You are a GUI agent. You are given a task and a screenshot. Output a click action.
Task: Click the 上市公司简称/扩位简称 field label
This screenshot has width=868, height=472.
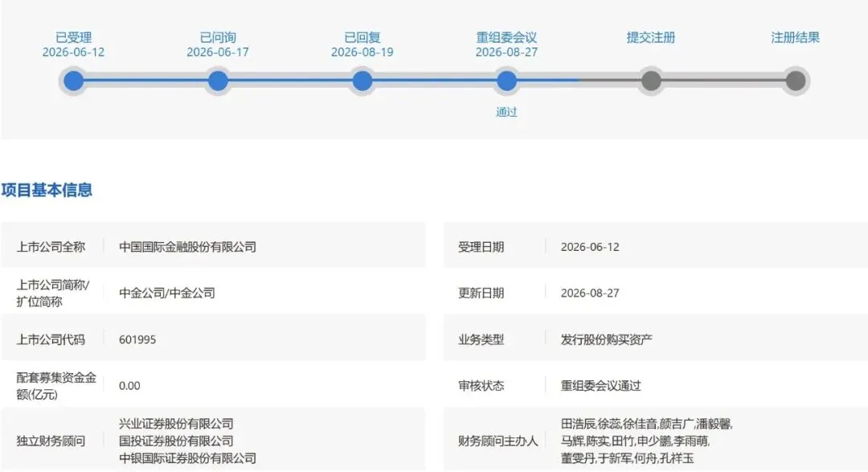click(x=52, y=293)
